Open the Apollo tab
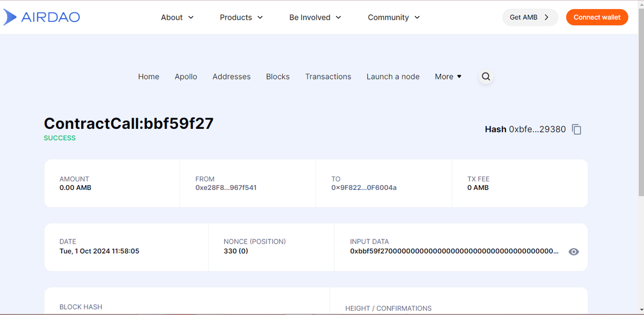 point(186,77)
